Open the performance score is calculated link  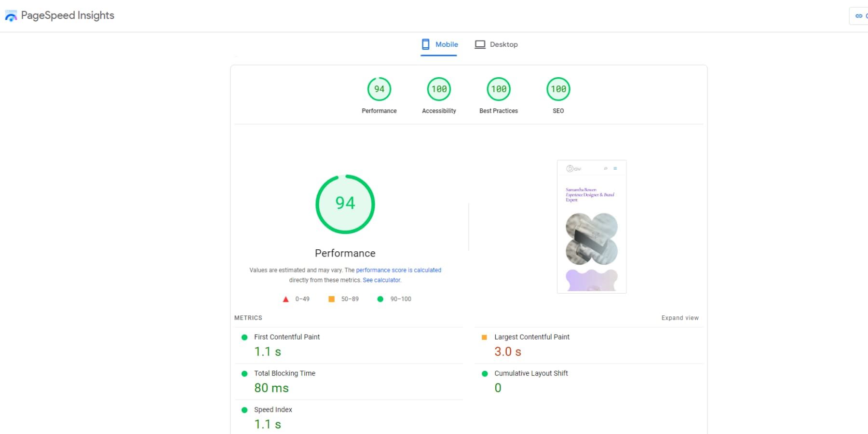click(x=399, y=270)
